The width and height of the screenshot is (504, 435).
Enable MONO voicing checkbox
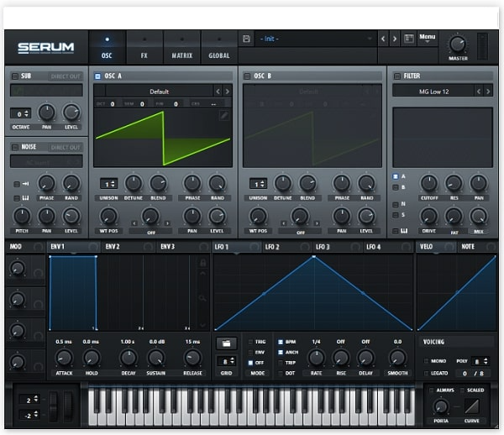(426, 361)
